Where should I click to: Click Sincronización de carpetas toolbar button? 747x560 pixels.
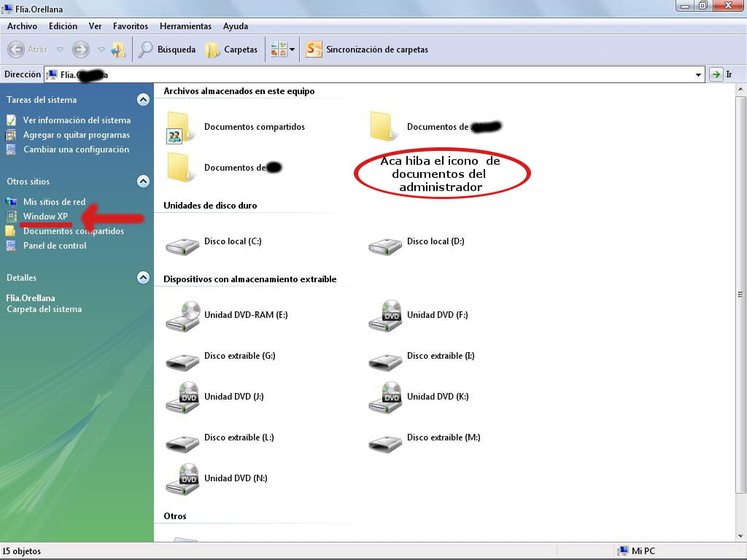click(x=366, y=49)
